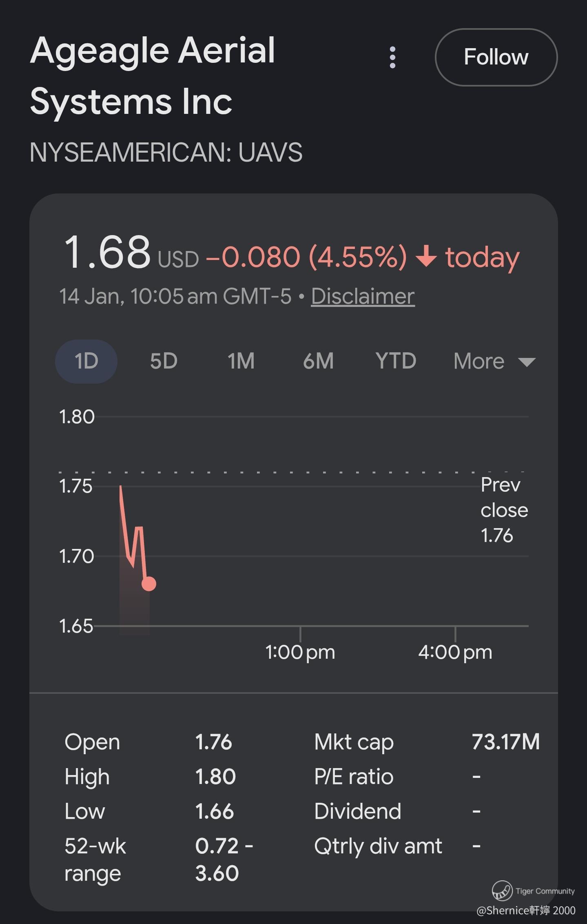This screenshot has width=587, height=924.
Task: Select the YTD chart range
Action: (x=396, y=361)
